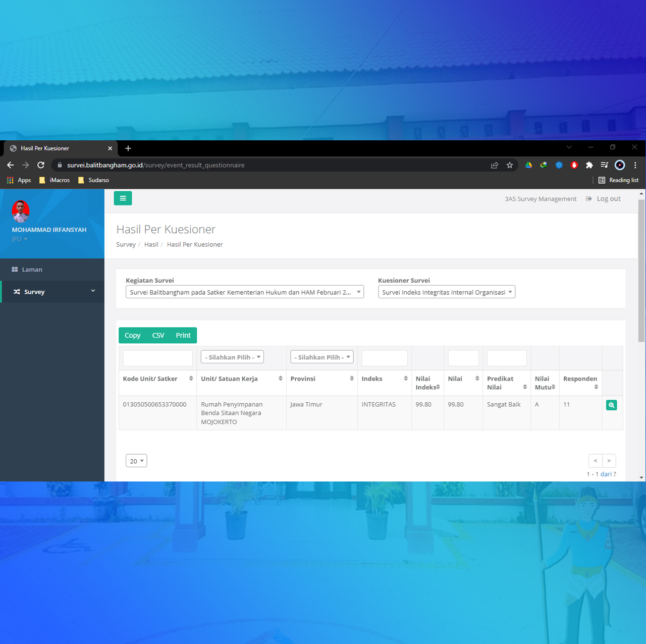Image resolution: width=646 pixels, height=644 pixels.
Task: Bookmark this page with the star icon
Action: 510,165
